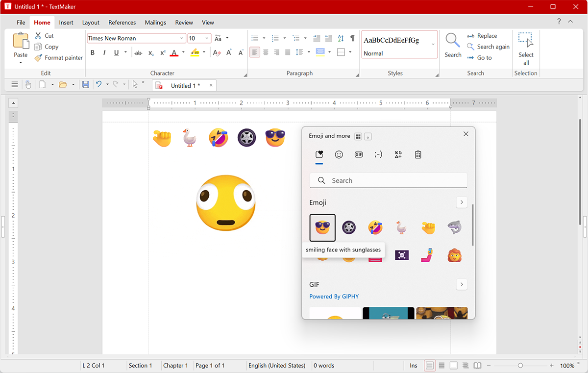Image resolution: width=588 pixels, height=373 pixels.
Task: Open the Mailings ribbon tab
Action: 155,23
